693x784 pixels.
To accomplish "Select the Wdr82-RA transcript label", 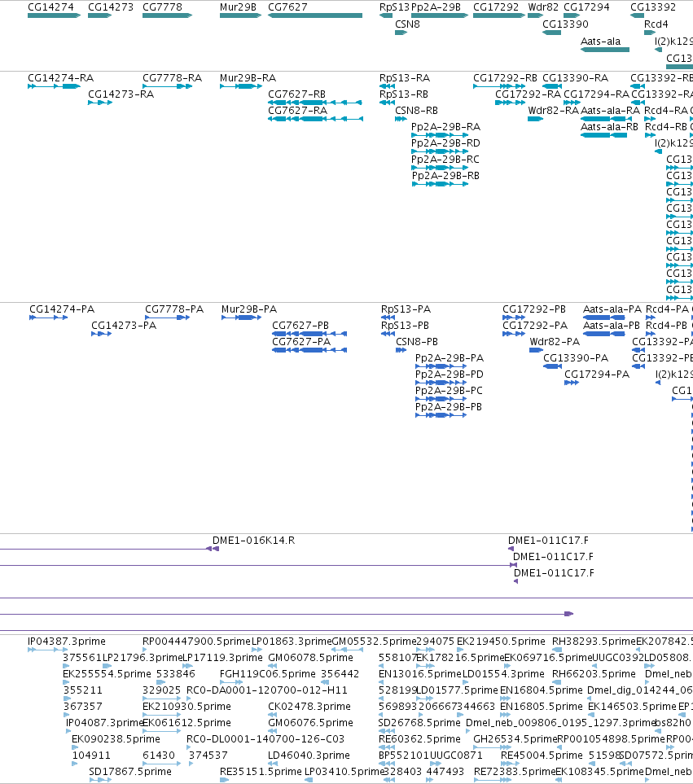I will pos(554,111).
